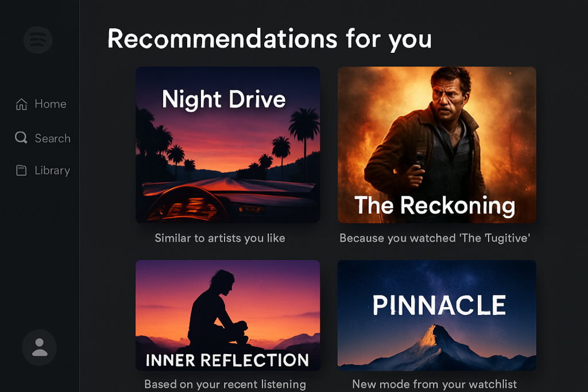588x392 pixels.
Task: Open Search from the sidebar menu
Action: point(42,138)
